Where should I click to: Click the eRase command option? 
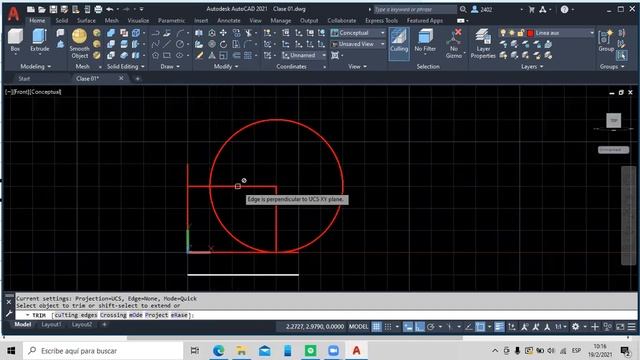179,315
